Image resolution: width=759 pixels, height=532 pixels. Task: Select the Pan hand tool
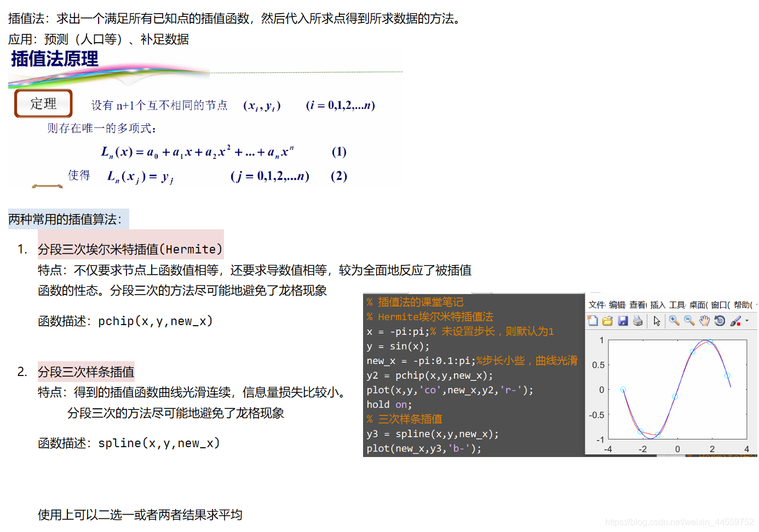(704, 321)
